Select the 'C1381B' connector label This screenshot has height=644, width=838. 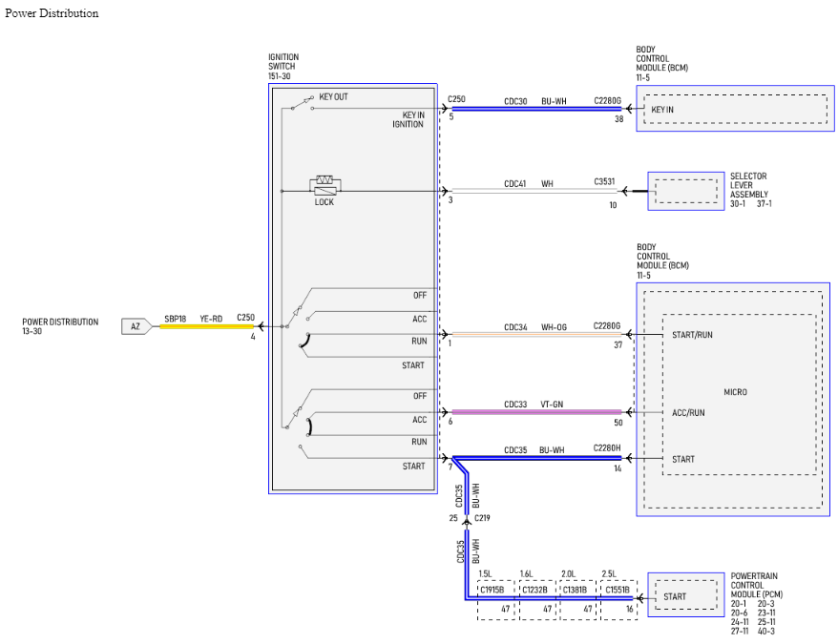pos(576,590)
